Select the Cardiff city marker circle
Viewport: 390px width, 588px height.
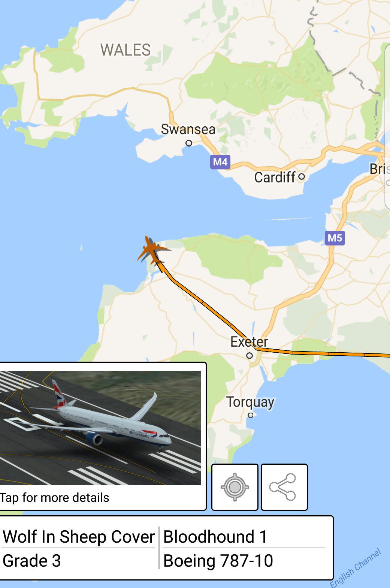tap(302, 176)
